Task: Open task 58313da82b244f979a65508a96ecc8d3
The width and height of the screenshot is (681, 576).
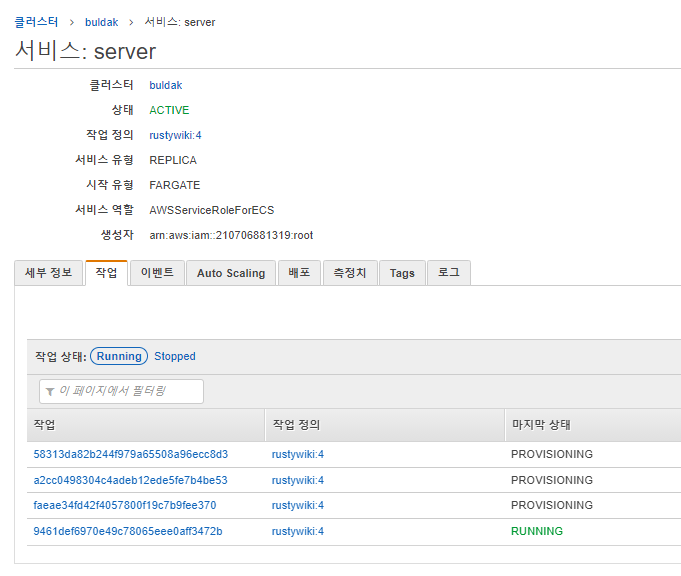Action: pyautogui.click(x=130, y=454)
